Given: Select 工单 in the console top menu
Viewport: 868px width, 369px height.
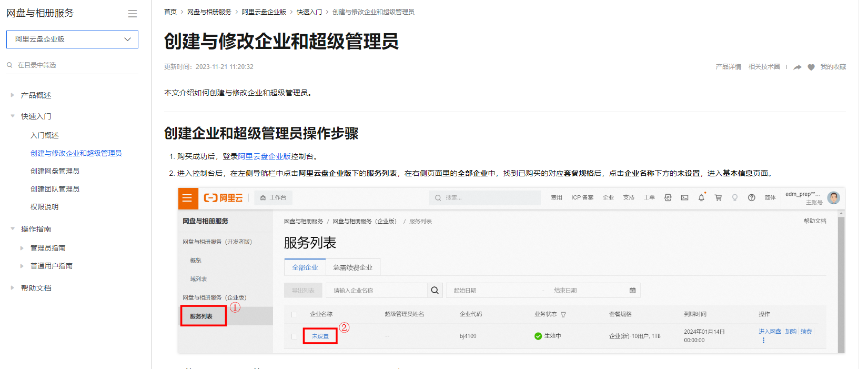Looking at the screenshot, I should 649,198.
